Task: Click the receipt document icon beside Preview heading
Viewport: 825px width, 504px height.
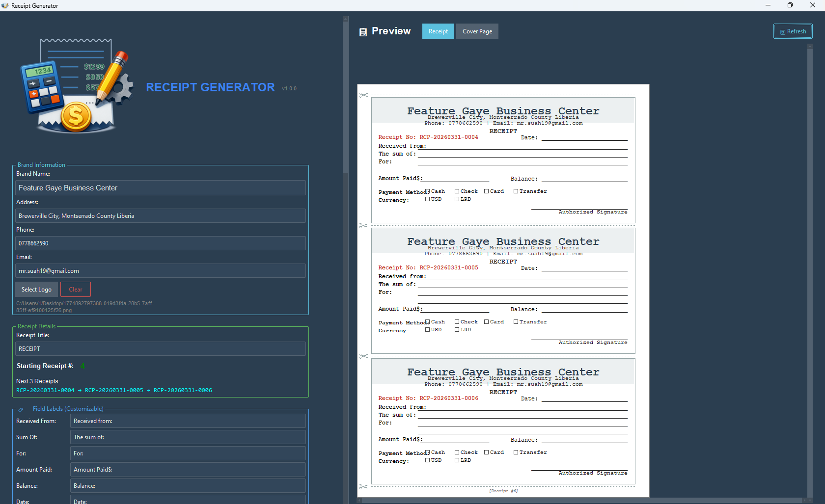Action: 363,31
